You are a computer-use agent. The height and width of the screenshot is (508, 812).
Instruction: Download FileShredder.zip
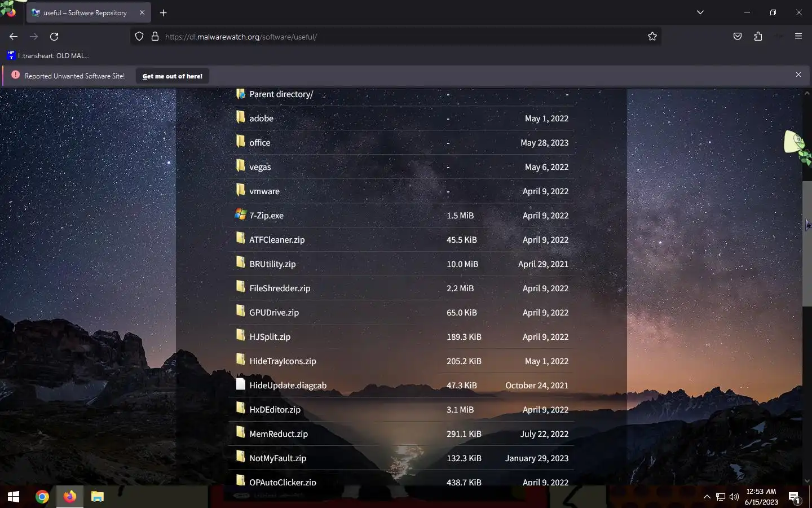pos(280,288)
